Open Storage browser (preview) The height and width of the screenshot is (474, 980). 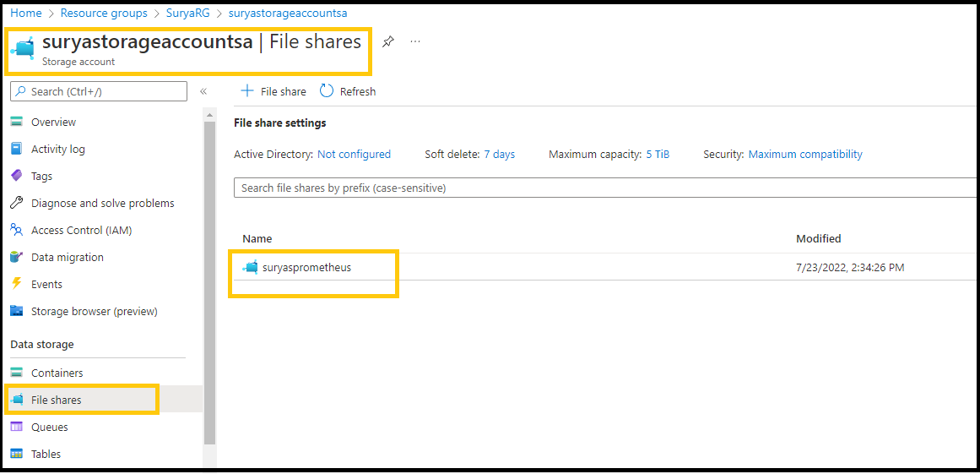(95, 311)
